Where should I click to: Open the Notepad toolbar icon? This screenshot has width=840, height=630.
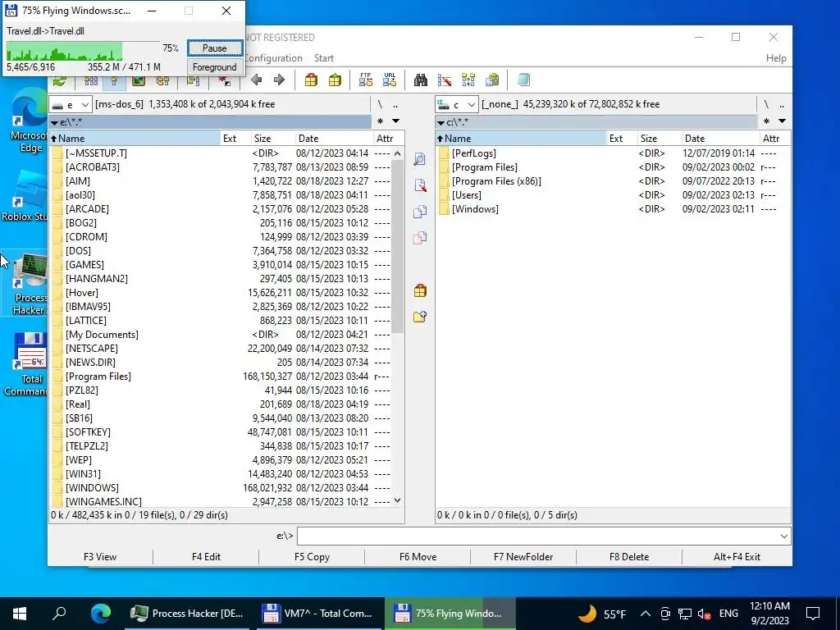pos(523,80)
